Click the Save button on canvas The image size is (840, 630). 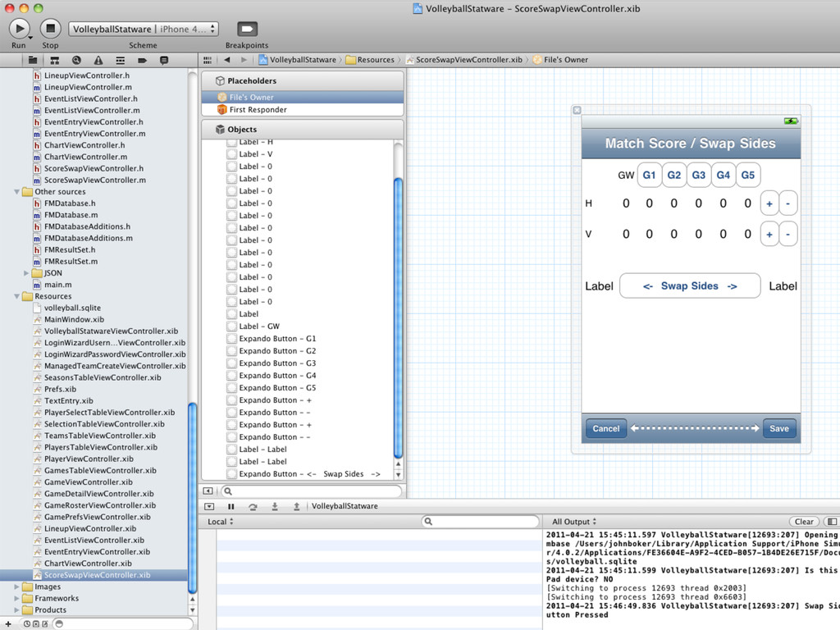coord(779,428)
